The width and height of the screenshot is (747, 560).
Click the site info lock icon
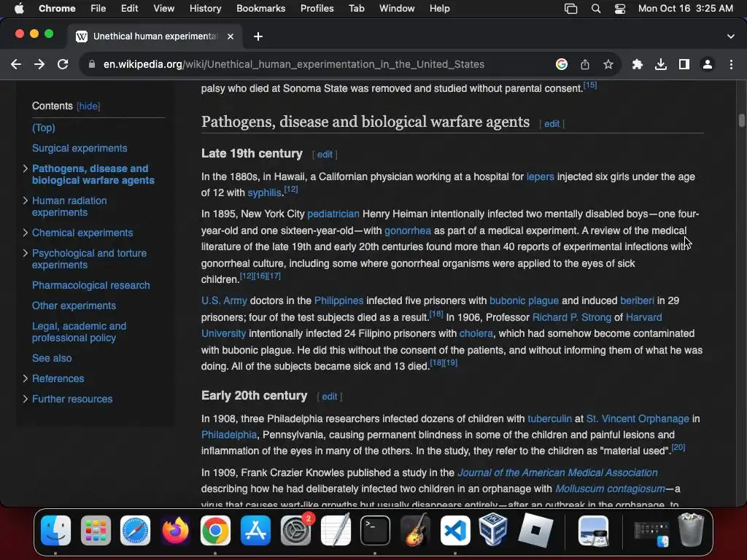[92, 64]
